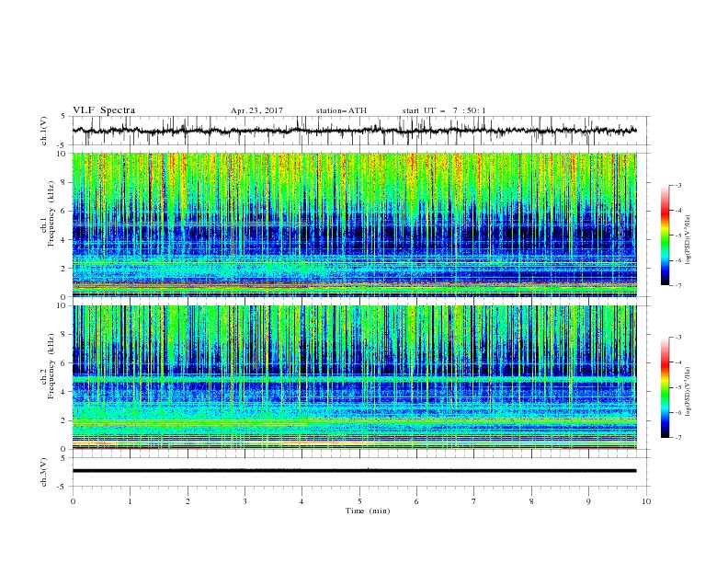Image resolution: width=728 pixels, height=563 pixels.
Task: Click the "-7" value on ch.2 colorbar
Action: click(x=677, y=437)
